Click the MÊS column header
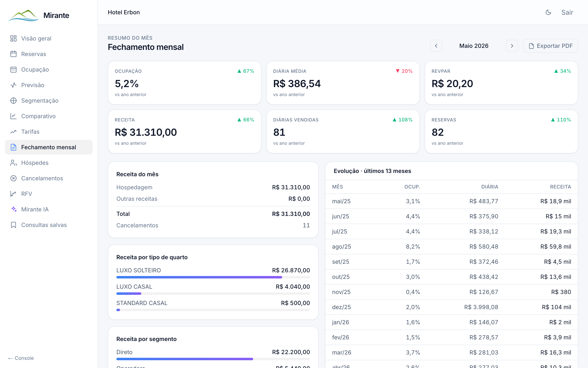This screenshot has width=588, height=368. click(337, 187)
